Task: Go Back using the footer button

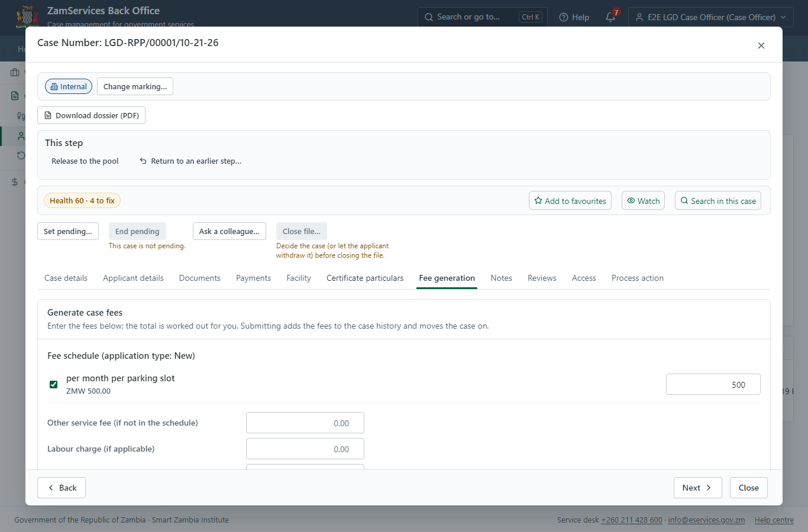Action: click(x=62, y=488)
